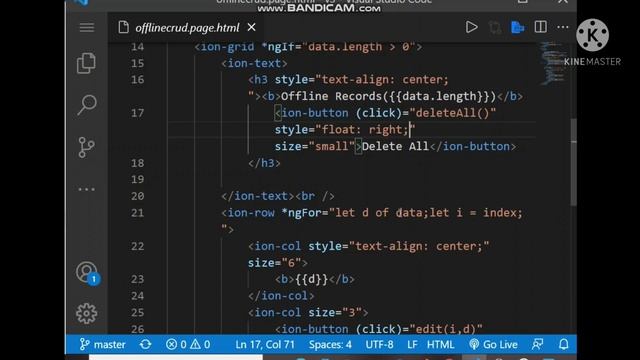Open the hamburger menu in the activity bar
This screenshot has height=360, width=640.
coord(87,27)
